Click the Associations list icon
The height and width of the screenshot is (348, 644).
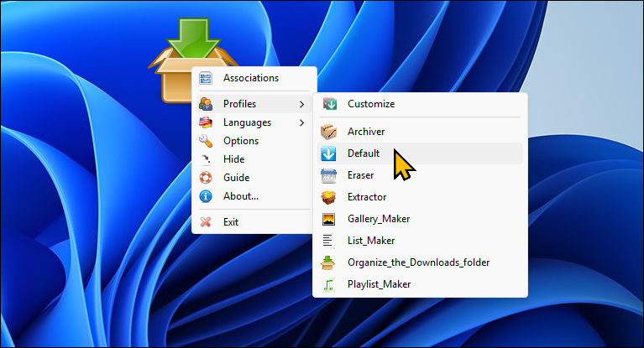coord(206,78)
